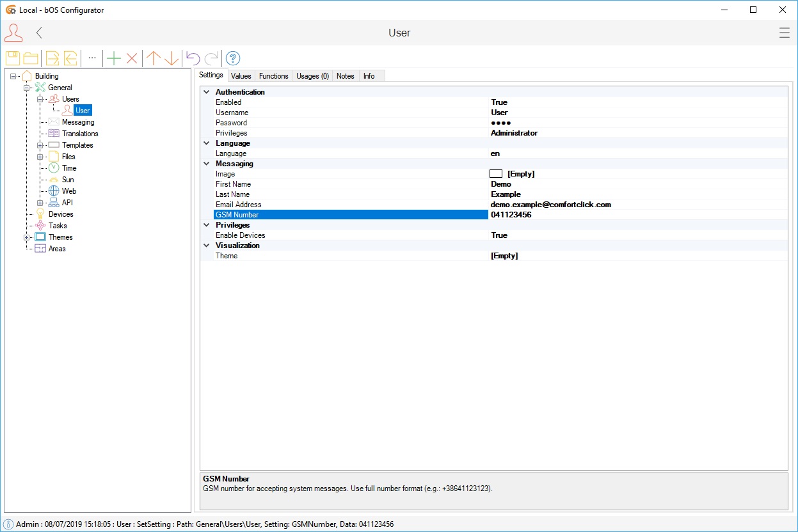The height and width of the screenshot is (532, 798).
Task: Open the three-dots more options button
Action: coord(92,58)
